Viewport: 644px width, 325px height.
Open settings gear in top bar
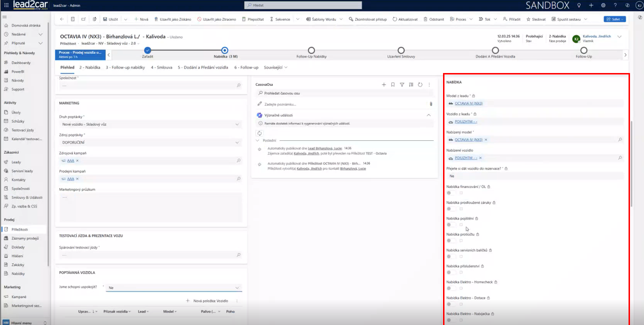click(603, 5)
